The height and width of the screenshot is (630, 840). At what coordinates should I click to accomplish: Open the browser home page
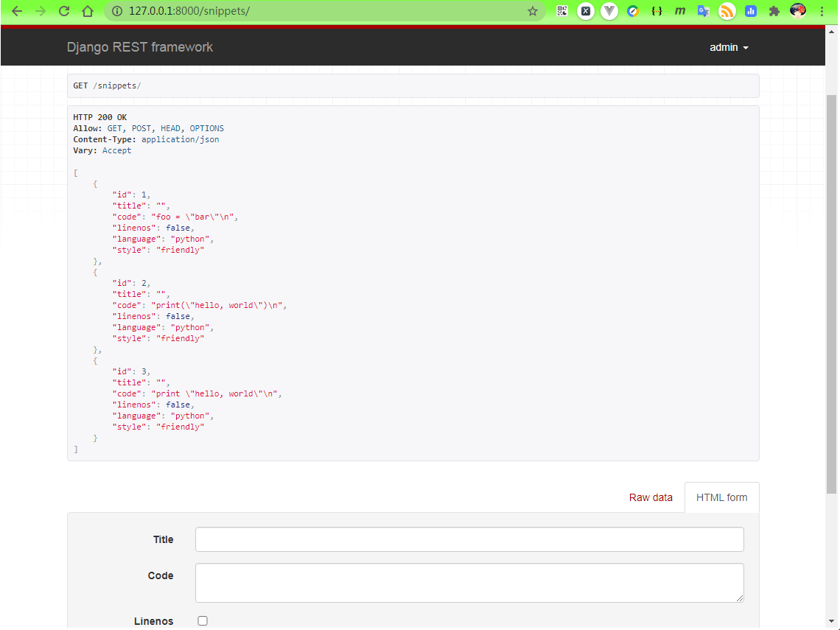(88, 11)
